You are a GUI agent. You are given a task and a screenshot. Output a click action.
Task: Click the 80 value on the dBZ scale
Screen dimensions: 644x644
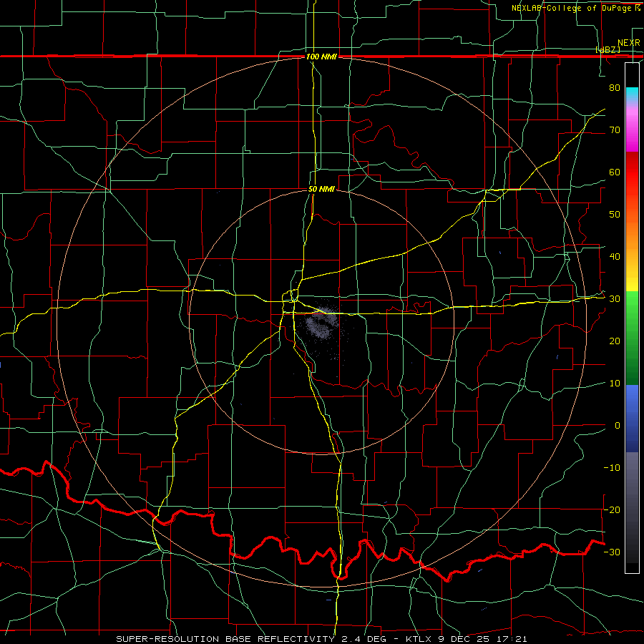(615, 88)
